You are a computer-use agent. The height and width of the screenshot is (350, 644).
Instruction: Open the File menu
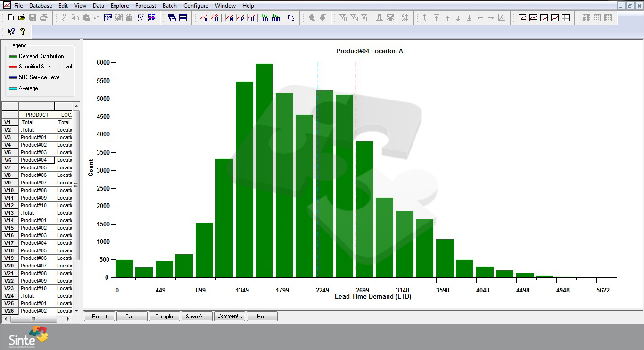(18, 6)
